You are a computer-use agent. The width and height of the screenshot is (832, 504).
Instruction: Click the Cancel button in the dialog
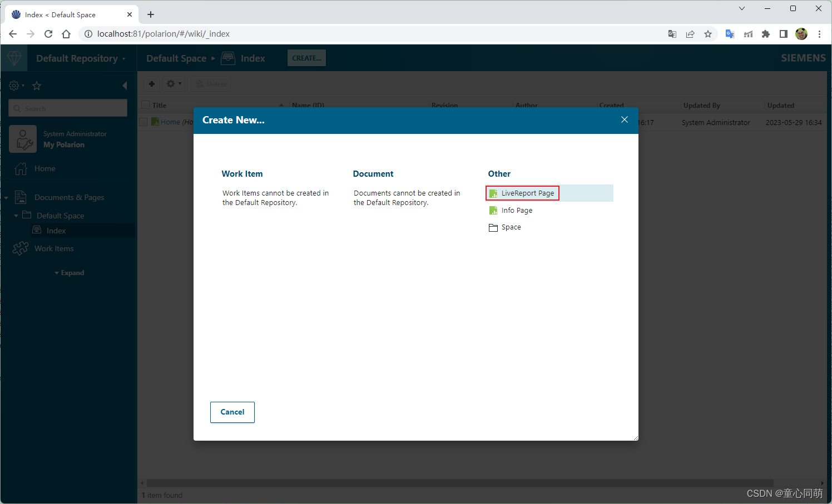click(x=232, y=412)
